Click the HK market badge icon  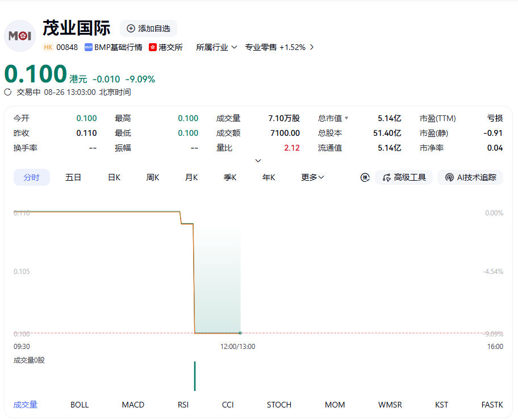coord(48,47)
